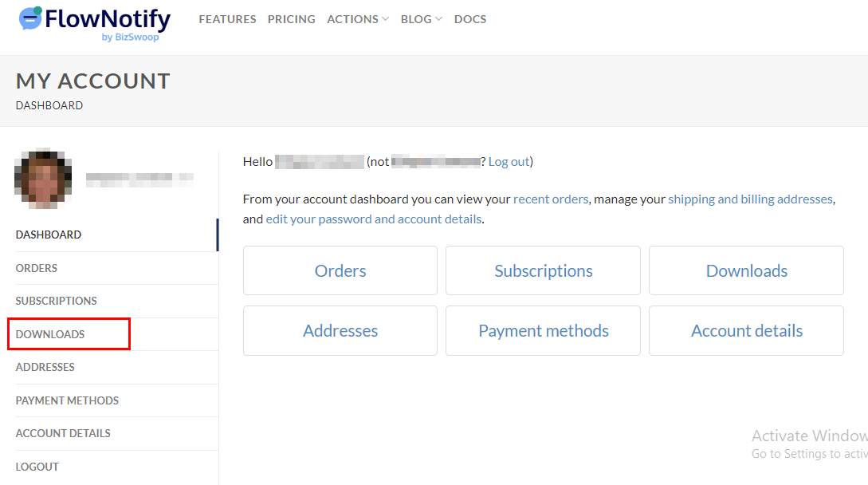868x485 pixels.
Task: Open ADDRESSES from the sidebar
Action: tap(45, 367)
